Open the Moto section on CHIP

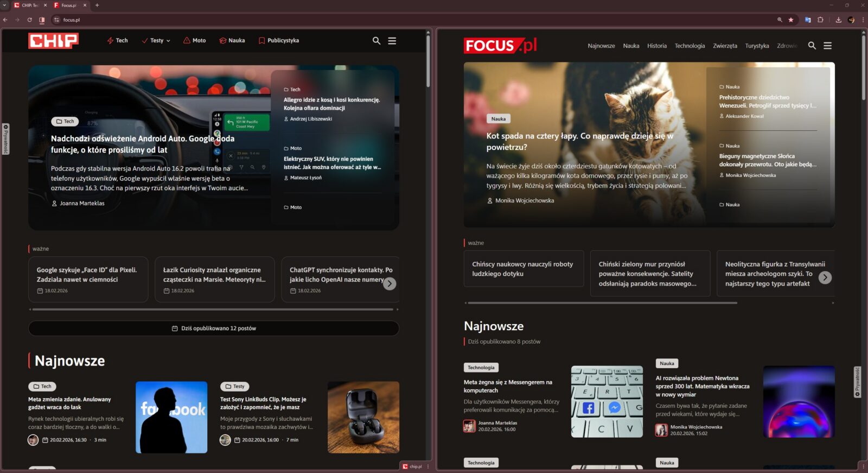click(x=195, y=41)
